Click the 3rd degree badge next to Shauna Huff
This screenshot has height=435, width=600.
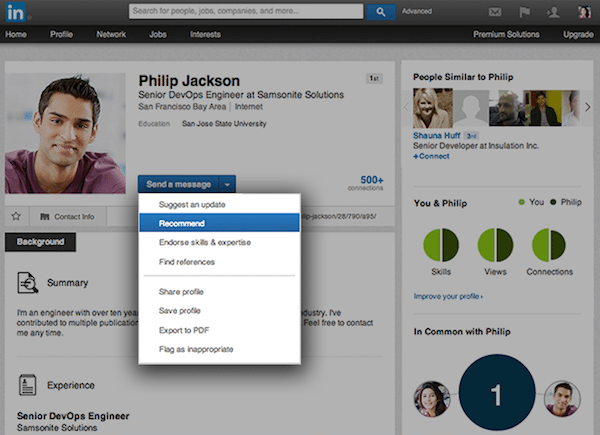(471, 136)
